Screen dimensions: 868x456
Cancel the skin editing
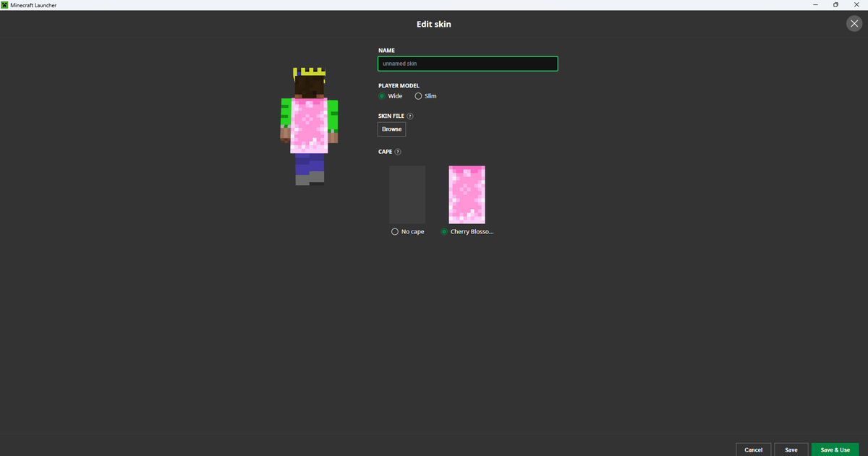[x=753, y=449]
